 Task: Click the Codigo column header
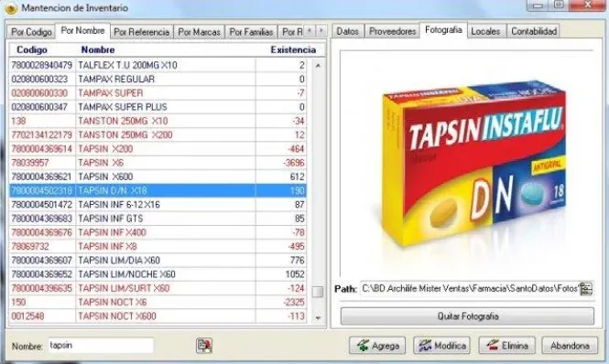(32, 49)
